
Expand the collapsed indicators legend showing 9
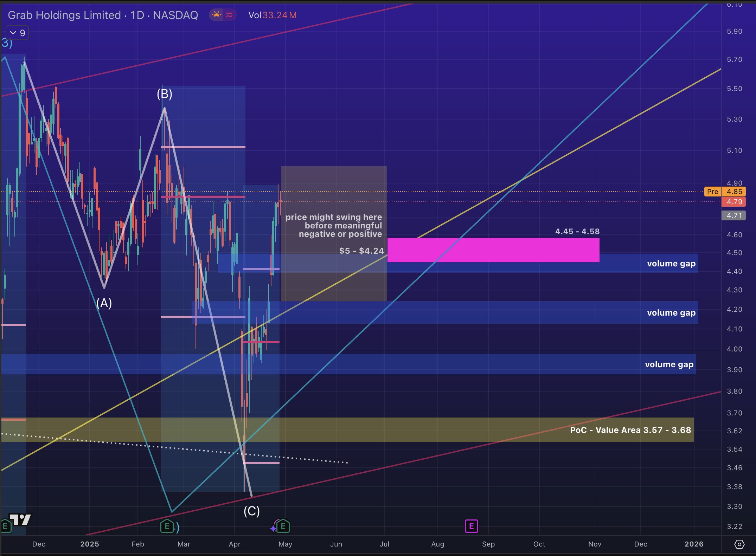(x=18, y=33)
